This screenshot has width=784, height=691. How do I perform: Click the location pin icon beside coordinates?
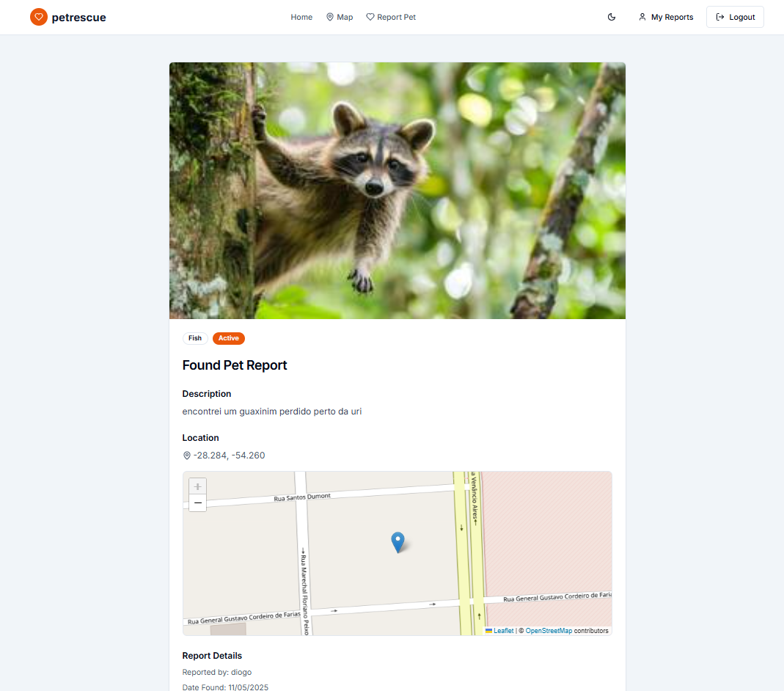coord(187,456)
